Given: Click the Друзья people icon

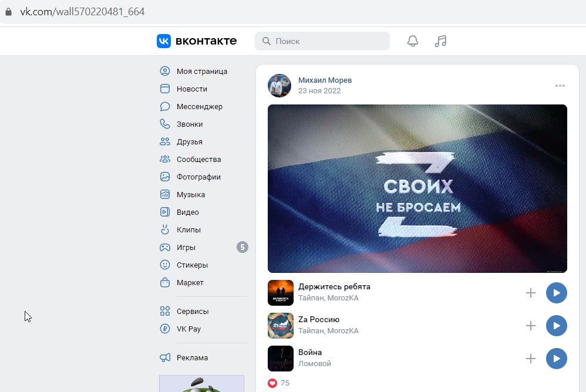Looking at the screenshot, I should point(165,141).
